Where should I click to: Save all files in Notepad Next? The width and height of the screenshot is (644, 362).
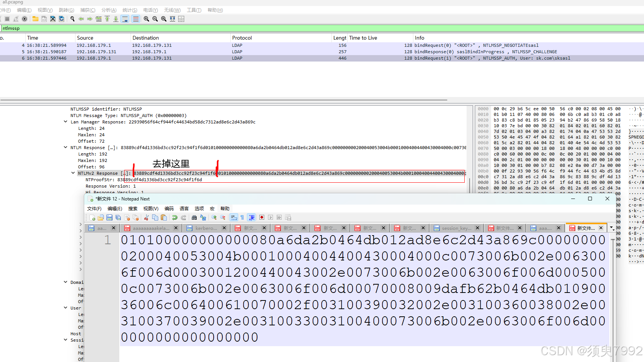tap(118, 217)
